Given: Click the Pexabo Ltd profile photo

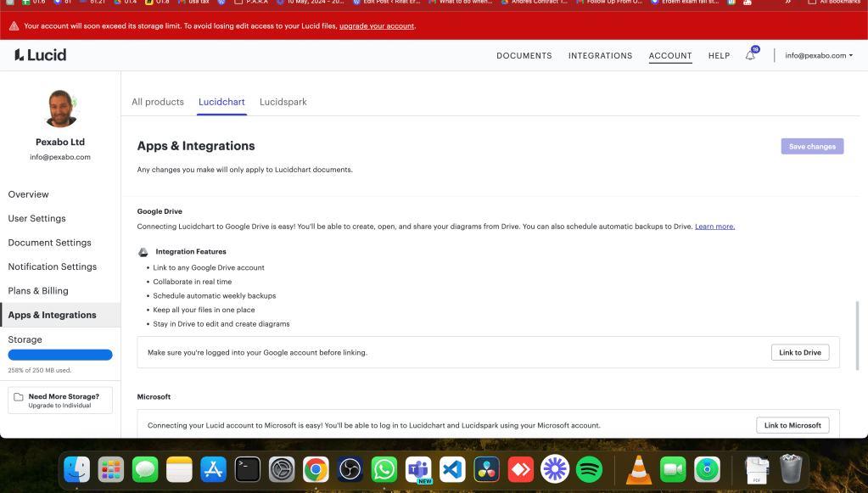Looking at the screenshot, I should coord(60,109).
